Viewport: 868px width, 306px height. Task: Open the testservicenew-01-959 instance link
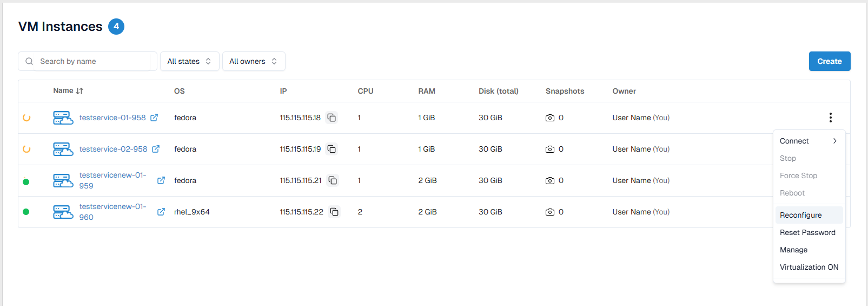pos(112,180)
